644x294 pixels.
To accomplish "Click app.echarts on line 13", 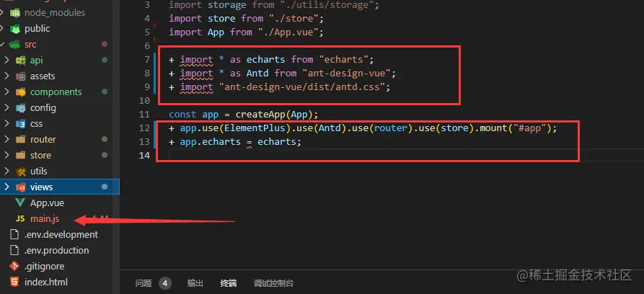I will point(211,142).
